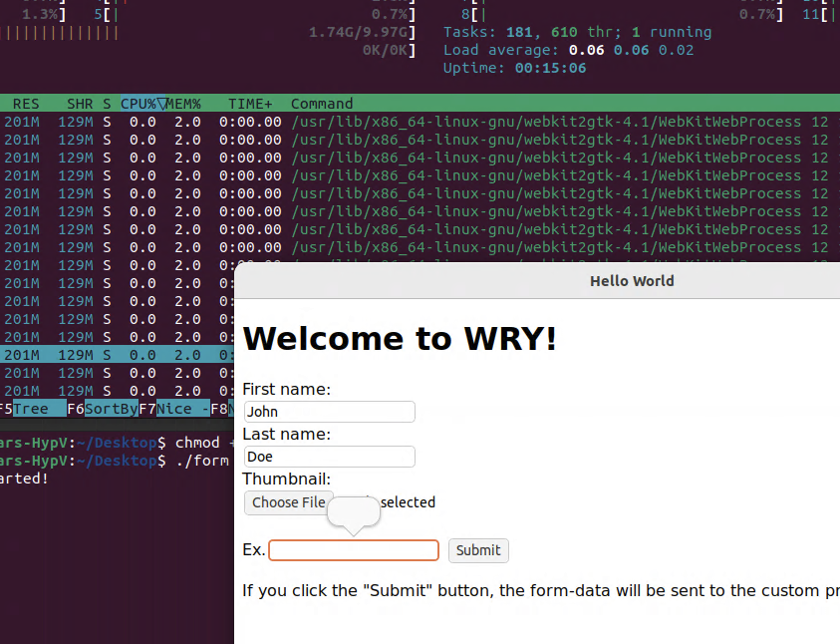Click the Welcome to WRY! heading

pyautogui.click(x=400, y=339)
